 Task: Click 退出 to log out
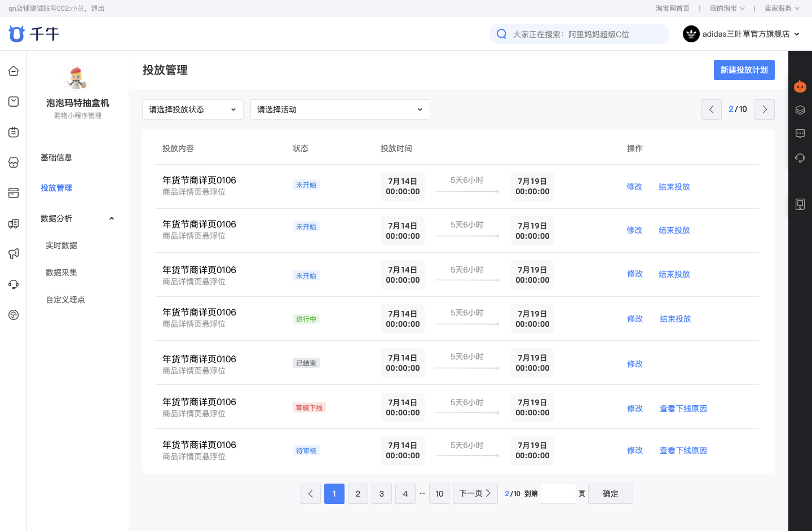(98, 8)
